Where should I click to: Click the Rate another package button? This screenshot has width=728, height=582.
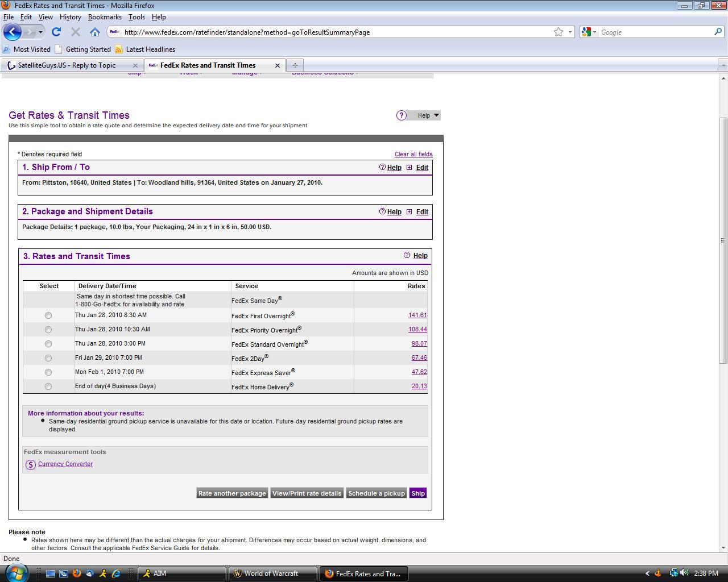pyautogui.click(x=232, y=493)
